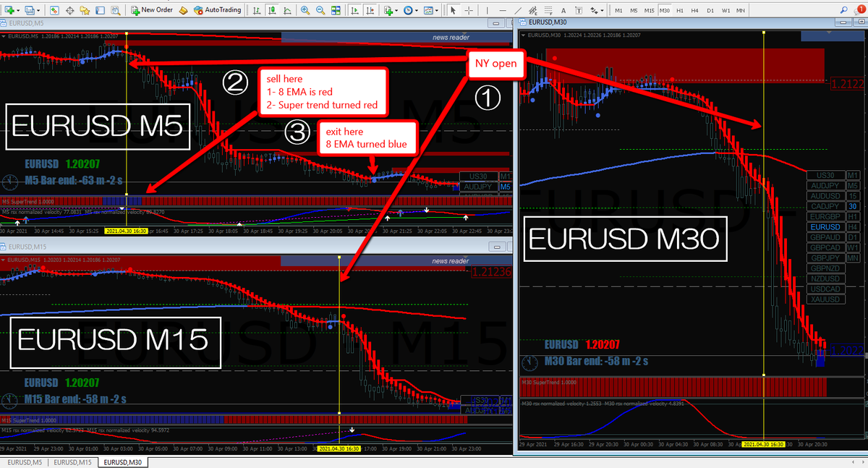Viewport: 868px width, 468px height.
Task: Switch to the EURUSD,M5 chart tab
Action: (24, 461)
